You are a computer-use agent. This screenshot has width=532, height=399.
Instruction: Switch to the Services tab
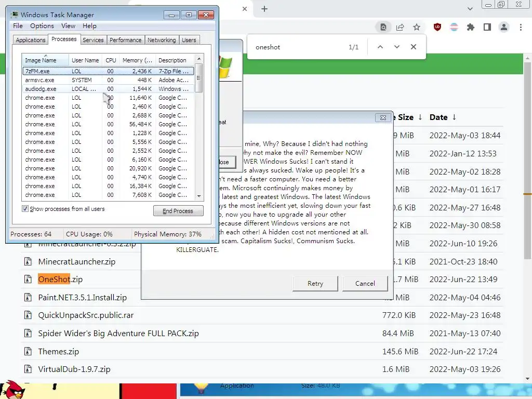point(93,40)
